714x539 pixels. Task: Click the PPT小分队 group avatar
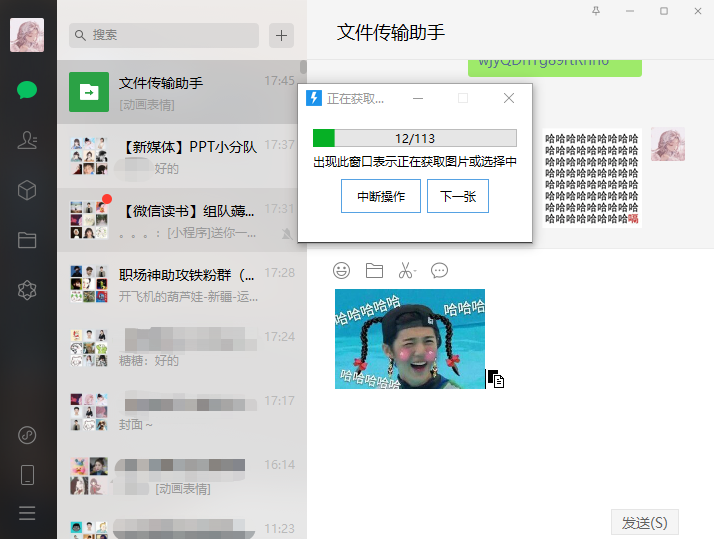point(89,156)
